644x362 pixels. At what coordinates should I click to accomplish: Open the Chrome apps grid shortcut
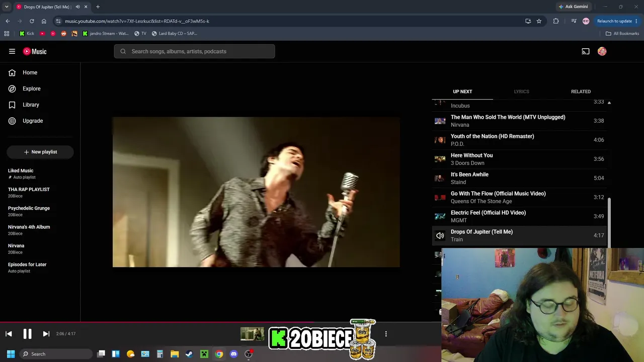[7, 34]
